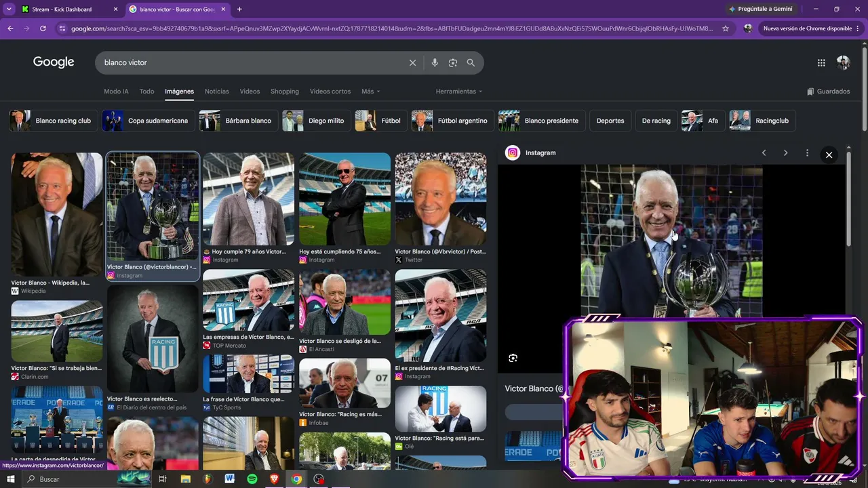Open OBS Studio from the taskbar
This screenshot has height=488, width=868.
(x=319, y=479)
